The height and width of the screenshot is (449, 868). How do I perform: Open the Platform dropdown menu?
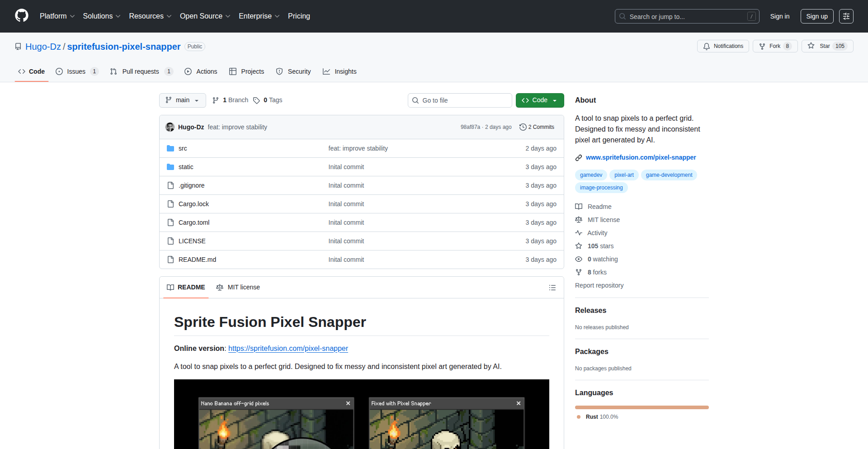(x=57, y=16)
